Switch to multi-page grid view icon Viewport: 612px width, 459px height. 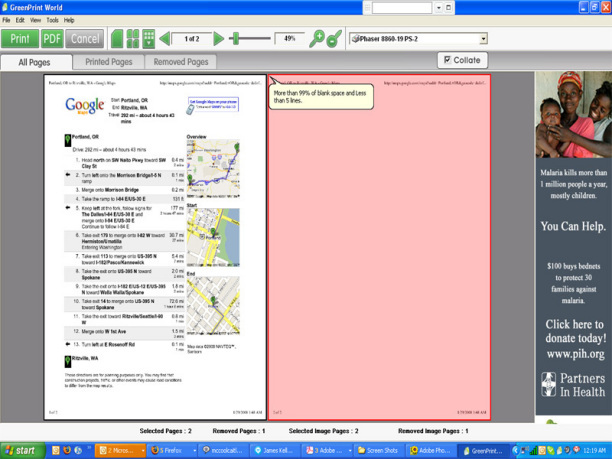(x=149, y=39)
